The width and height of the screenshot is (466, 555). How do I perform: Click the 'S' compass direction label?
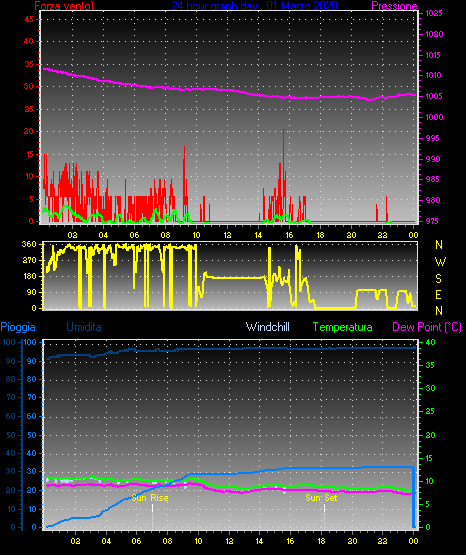click(x=439, y=279)
